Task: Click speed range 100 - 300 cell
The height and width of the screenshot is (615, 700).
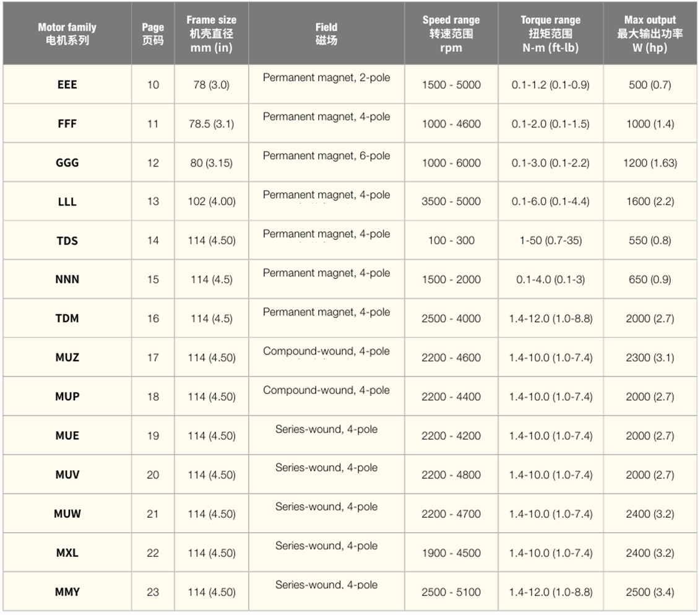Action: tap(451, 240)
